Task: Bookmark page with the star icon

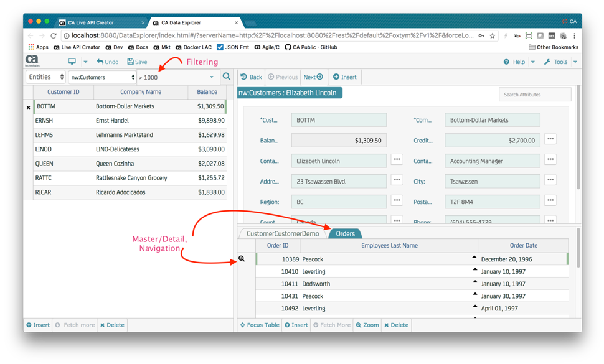Action: 493,36
